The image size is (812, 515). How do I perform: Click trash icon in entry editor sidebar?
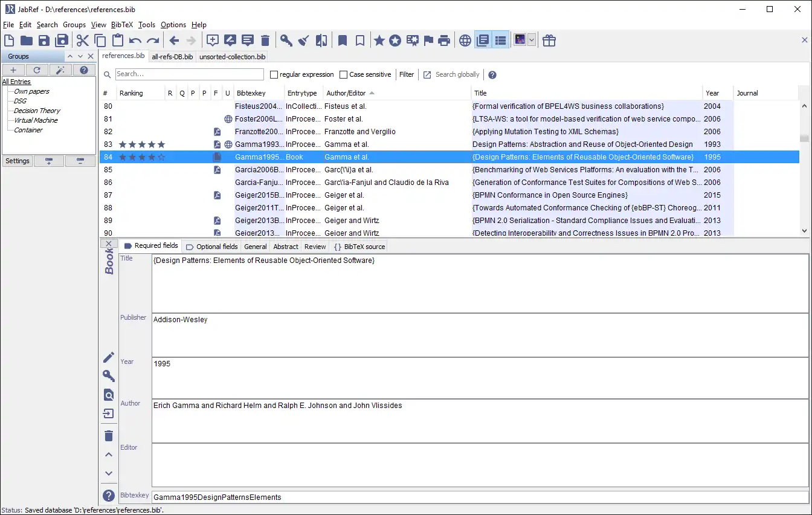point(109,436)
